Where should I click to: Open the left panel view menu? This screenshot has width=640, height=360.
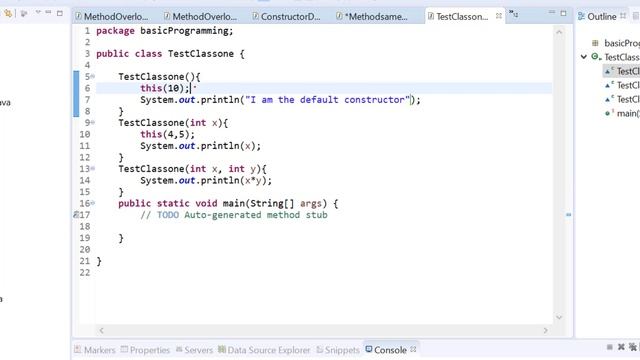tap(38, 12)
